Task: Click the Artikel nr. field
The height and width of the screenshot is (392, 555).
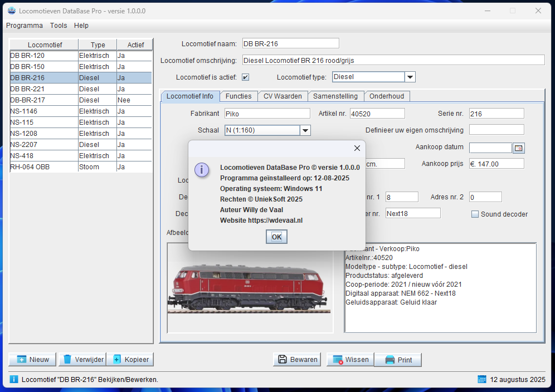Action: pyautogui.click(x=377, y=114)
